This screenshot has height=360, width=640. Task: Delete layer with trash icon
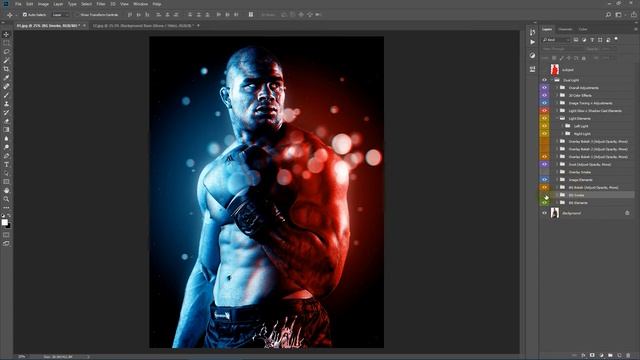628,356
